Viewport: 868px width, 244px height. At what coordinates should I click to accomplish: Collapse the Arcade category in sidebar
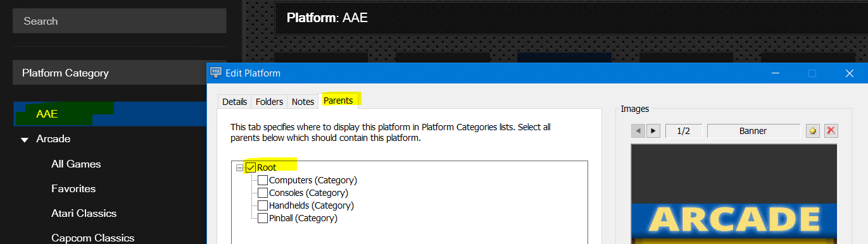[25, 139]
